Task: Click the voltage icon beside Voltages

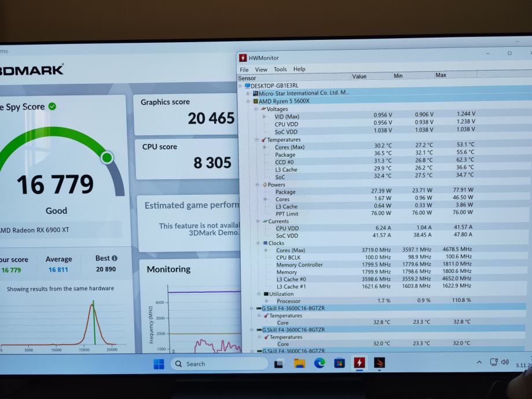Action: pos(263,109)
